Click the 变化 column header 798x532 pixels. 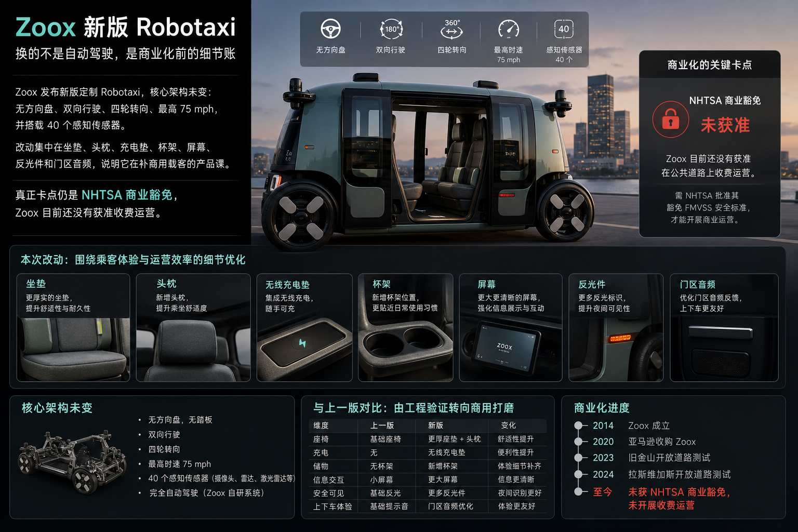[x=508, y=425]
